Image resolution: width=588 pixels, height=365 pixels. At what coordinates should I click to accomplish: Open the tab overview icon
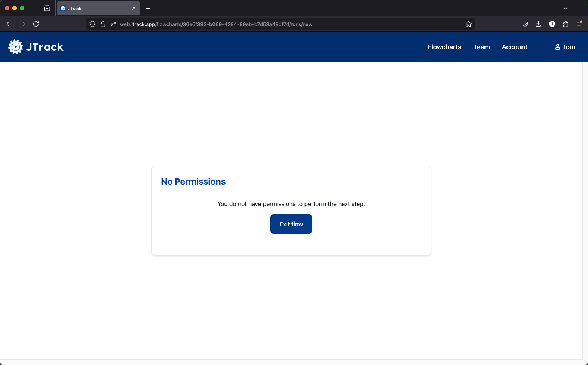click(x=47, y=8)
